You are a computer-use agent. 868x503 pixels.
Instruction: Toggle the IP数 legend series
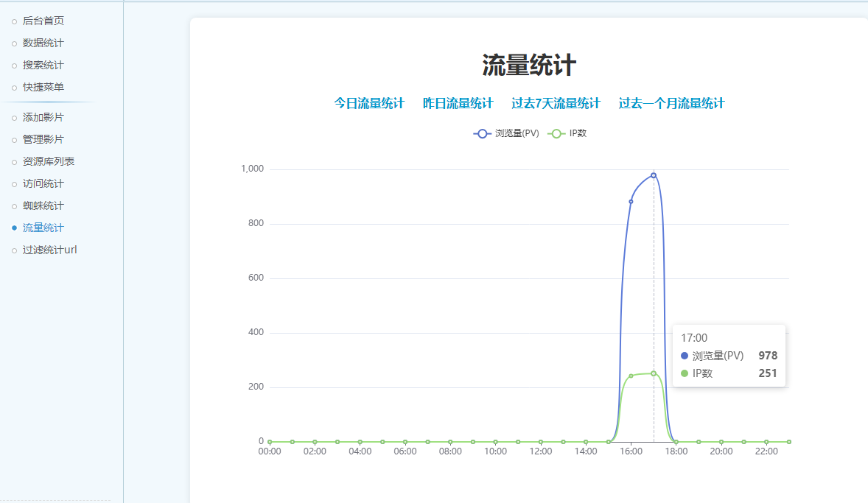click(568, 133)
